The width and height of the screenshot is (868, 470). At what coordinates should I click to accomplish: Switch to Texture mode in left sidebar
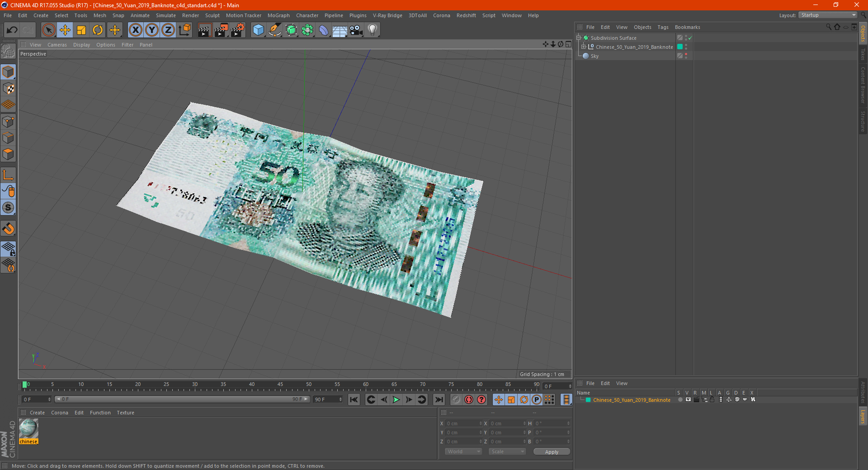(9, 89)
